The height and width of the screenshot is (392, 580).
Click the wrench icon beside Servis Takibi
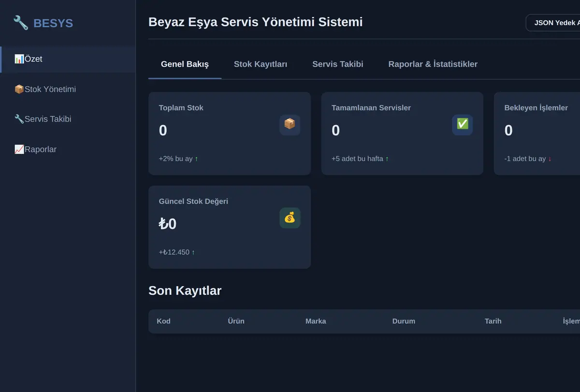click(19, 119)
